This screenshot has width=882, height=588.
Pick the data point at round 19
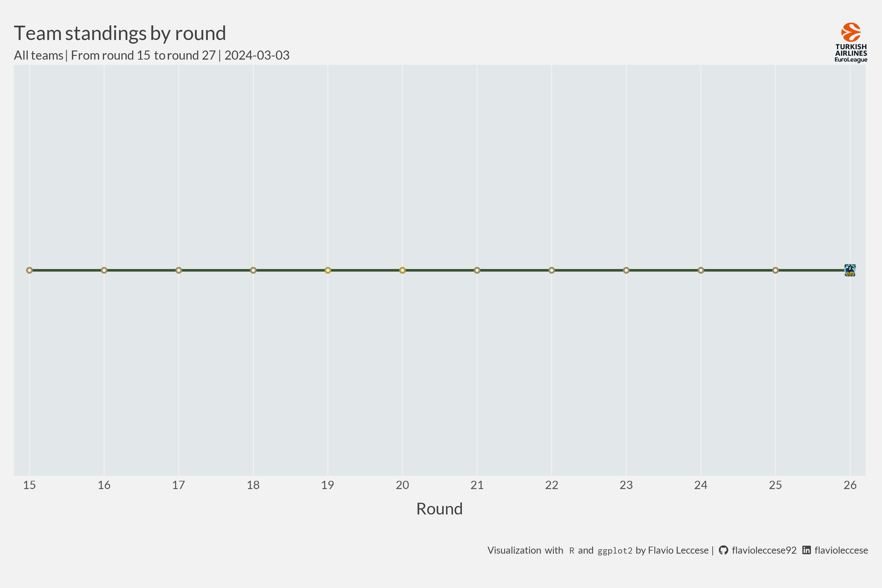pyautogui.click(x=328, y=270)
